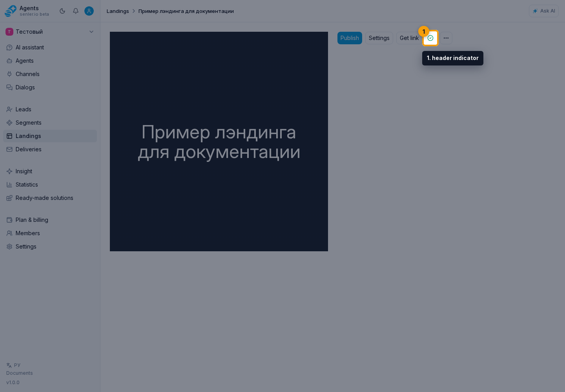Toggle dark mode moon icon
The image size is (565, 392).
tap(62, 11)
